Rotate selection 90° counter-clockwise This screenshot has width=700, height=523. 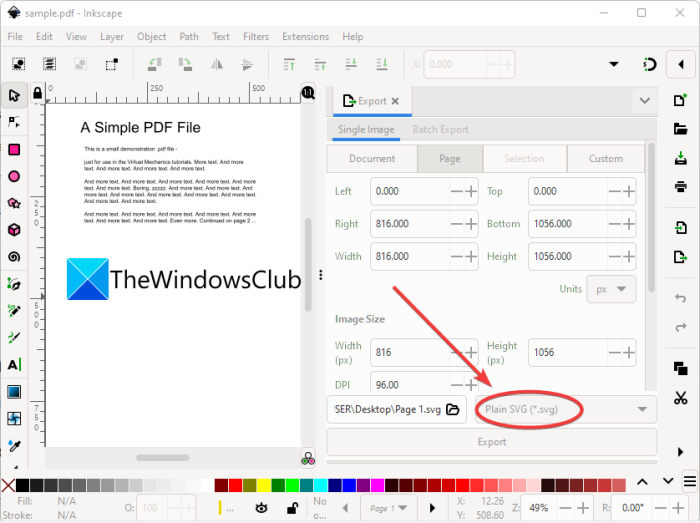(154, 64)
